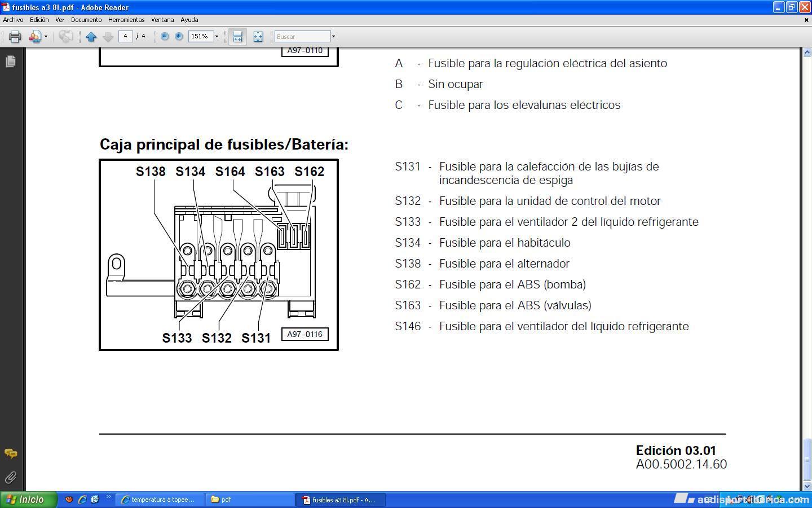812x508 pixels.
Task: Go to previous page with blue up arrow
Action: (91, 37)
